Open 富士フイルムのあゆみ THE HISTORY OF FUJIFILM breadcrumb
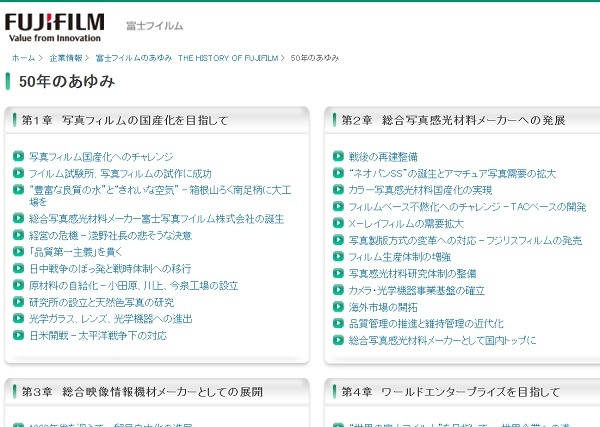Screen dimensions: 600x427 187,58
